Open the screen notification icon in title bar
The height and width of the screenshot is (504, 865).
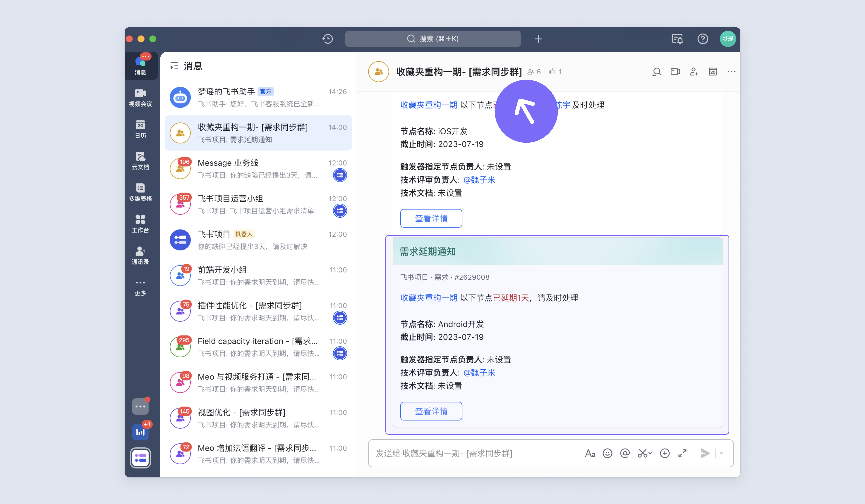point(677,39)
